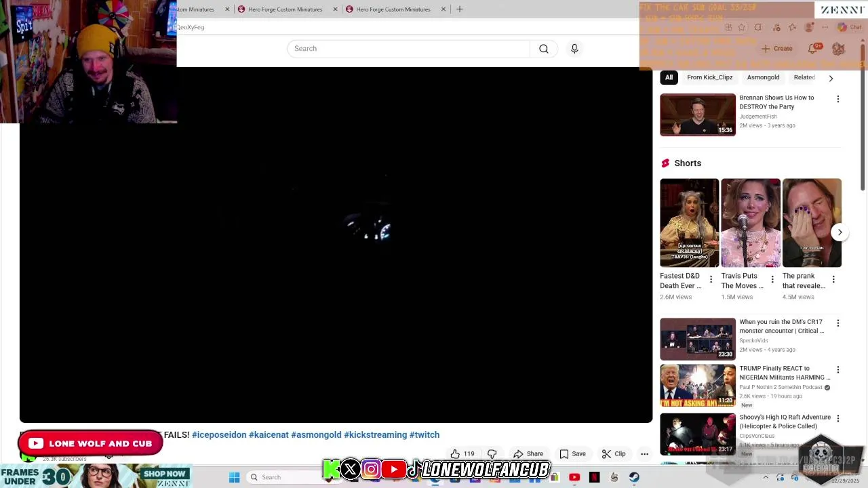Click #kaicenat hashtag
Image resolution: width=868 pixels, height=488 pixels.
pyautogui.click(x=269, y=434)
